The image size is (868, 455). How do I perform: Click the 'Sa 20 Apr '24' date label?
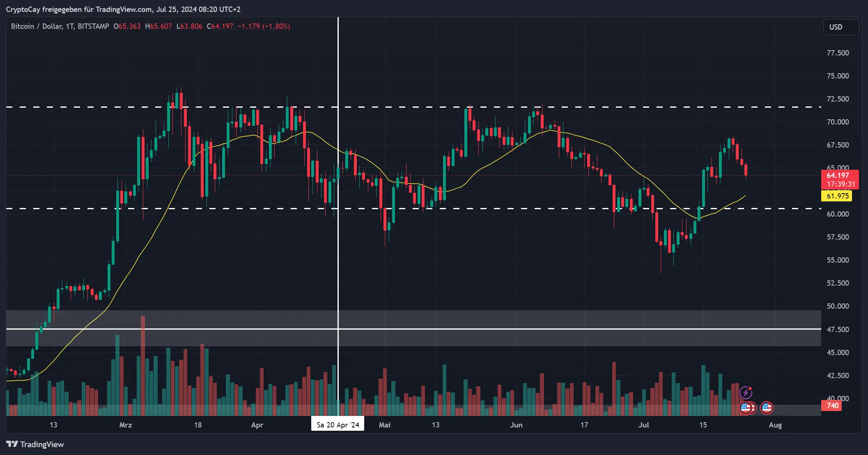(x=338, y=425)
